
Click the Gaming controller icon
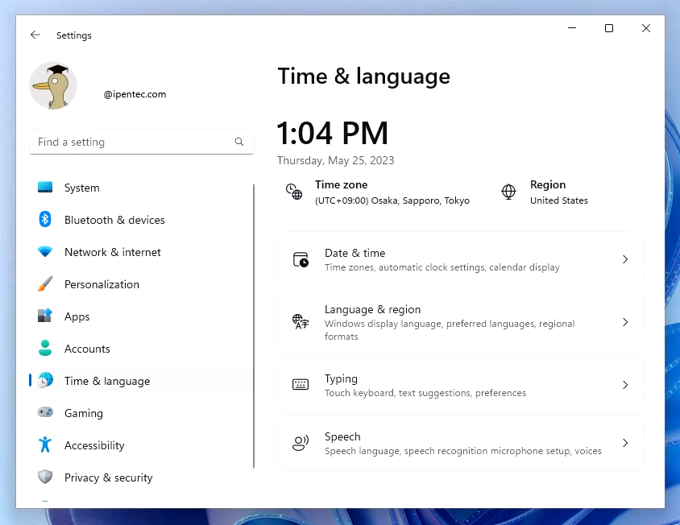click(x=45, y=412)
